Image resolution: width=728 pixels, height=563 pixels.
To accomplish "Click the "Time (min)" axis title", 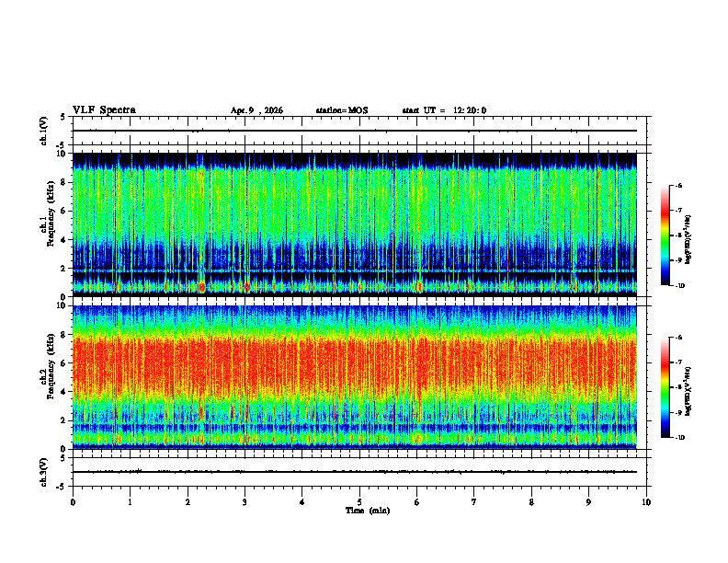I will [368, 511].
